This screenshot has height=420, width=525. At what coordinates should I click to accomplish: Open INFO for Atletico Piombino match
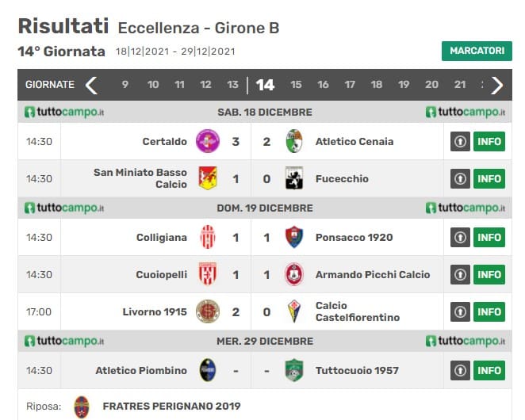tap(489, 370)
